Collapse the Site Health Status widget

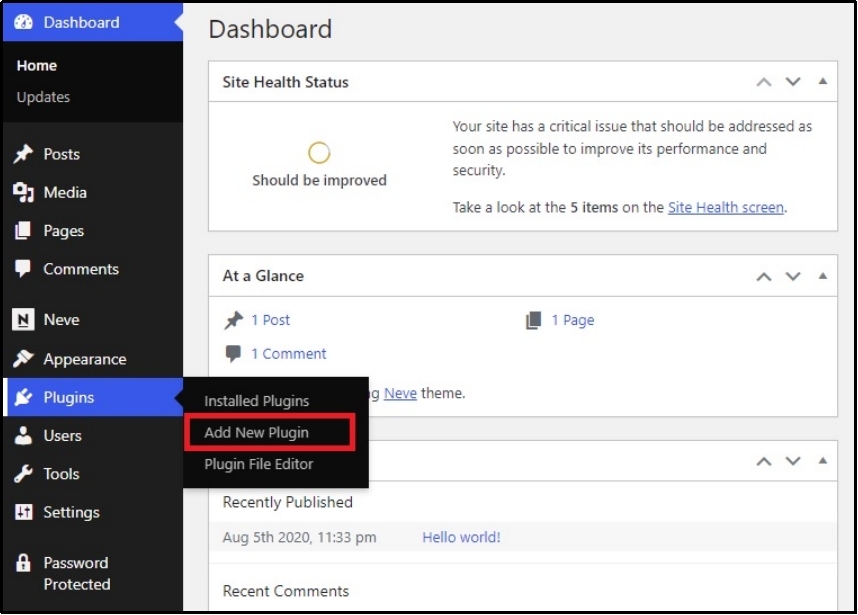coord(824,82)
